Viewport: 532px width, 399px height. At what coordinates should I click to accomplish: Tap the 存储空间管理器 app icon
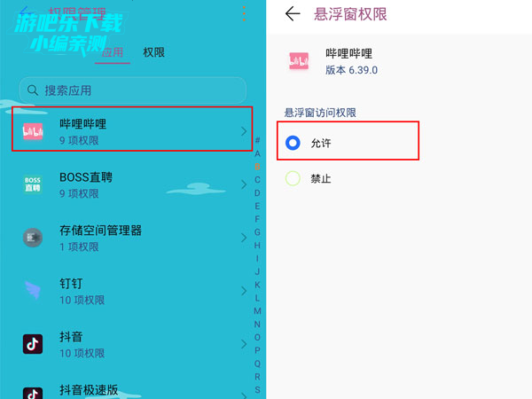[33, 238]
